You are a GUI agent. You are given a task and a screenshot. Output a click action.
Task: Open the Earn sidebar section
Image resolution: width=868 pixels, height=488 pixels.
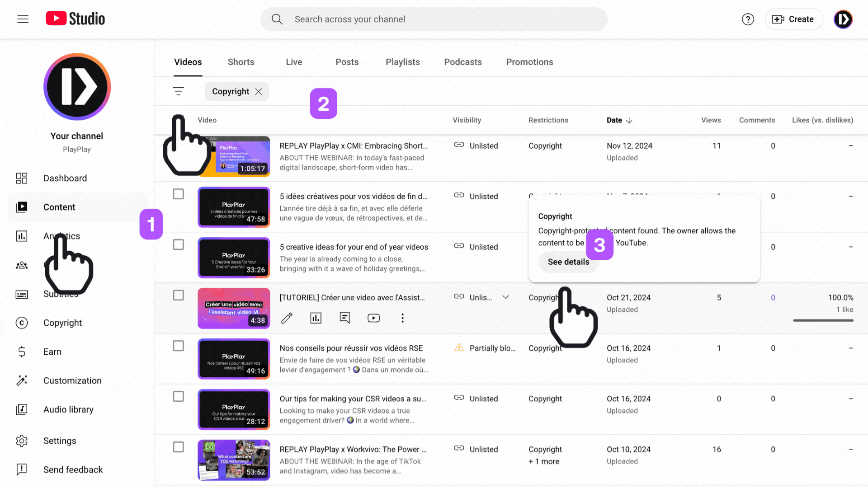point(78,352)
